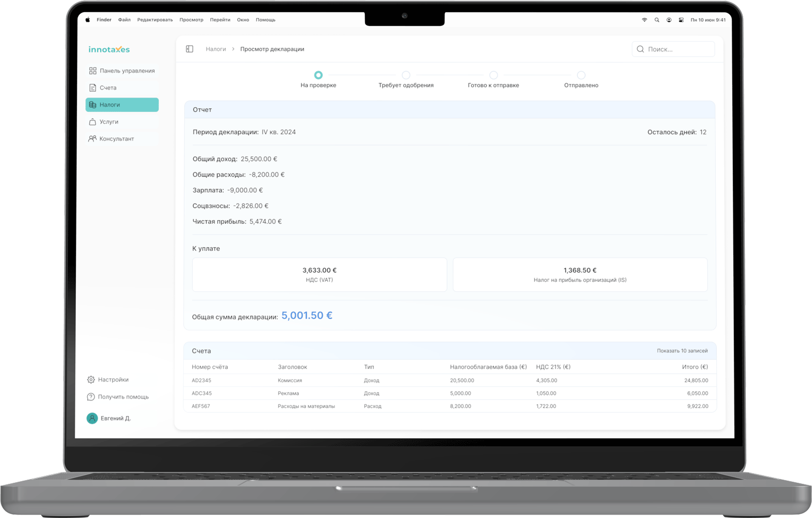Open the Евгений Д. profile entry

click(x=108, y=418)
